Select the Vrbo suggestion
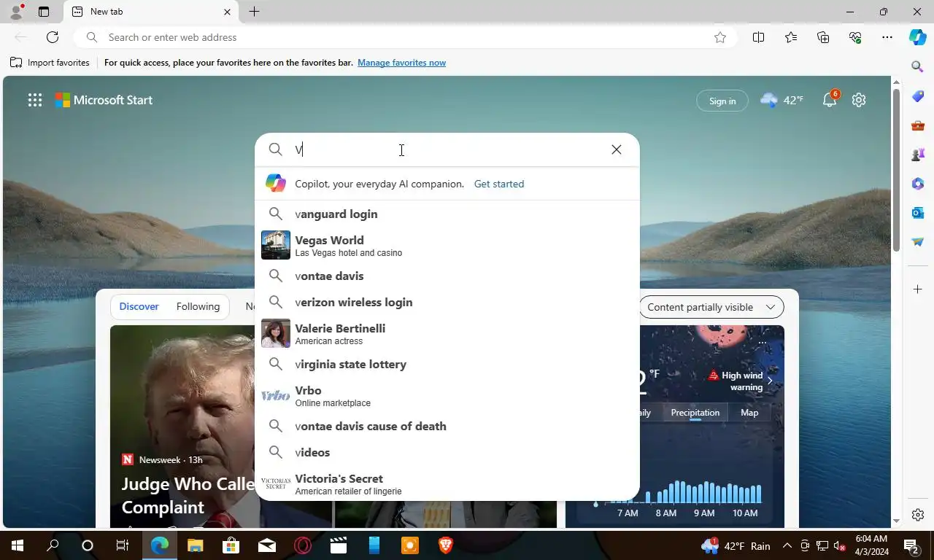 point(447,396)
